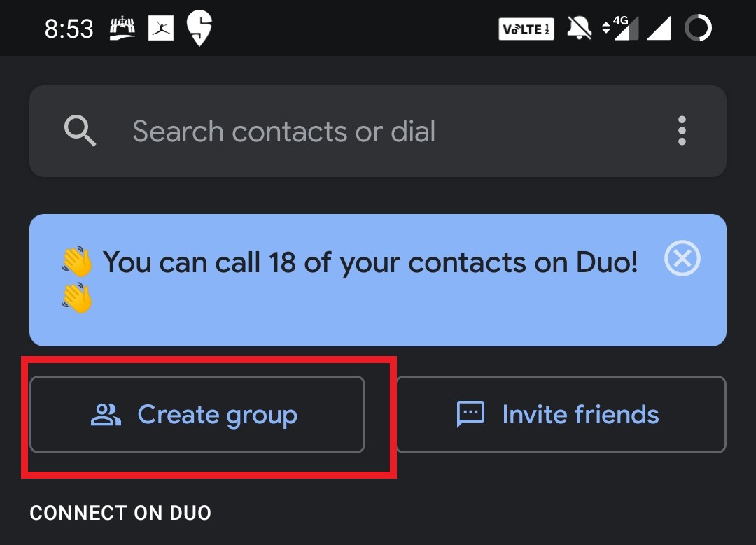Tap the clock showing 8:53
756x545 pixels.
click(x=69, y=28)
